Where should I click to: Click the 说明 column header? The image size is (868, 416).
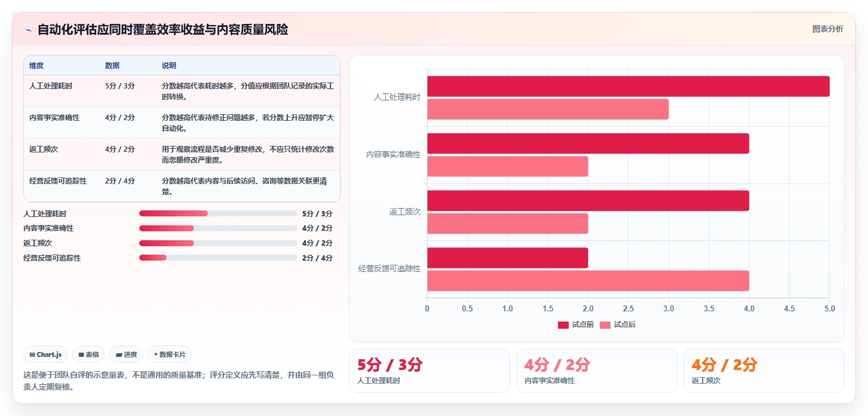169,66
